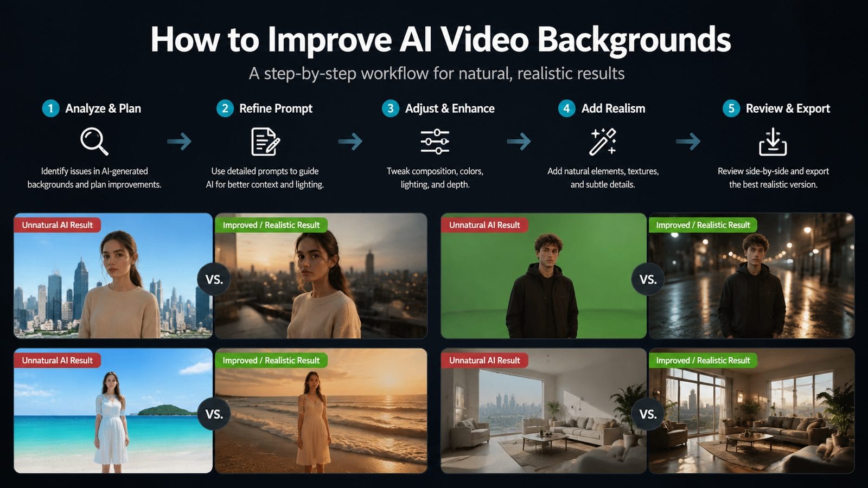Open the green screen man thumbnail
This screenshot has height=488, width=868.
[x=544, y=275]
